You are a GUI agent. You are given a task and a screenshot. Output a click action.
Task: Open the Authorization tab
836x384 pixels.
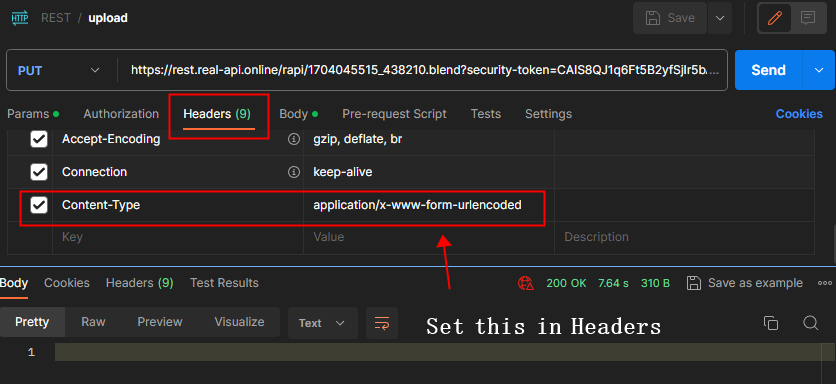coord(121,114)
